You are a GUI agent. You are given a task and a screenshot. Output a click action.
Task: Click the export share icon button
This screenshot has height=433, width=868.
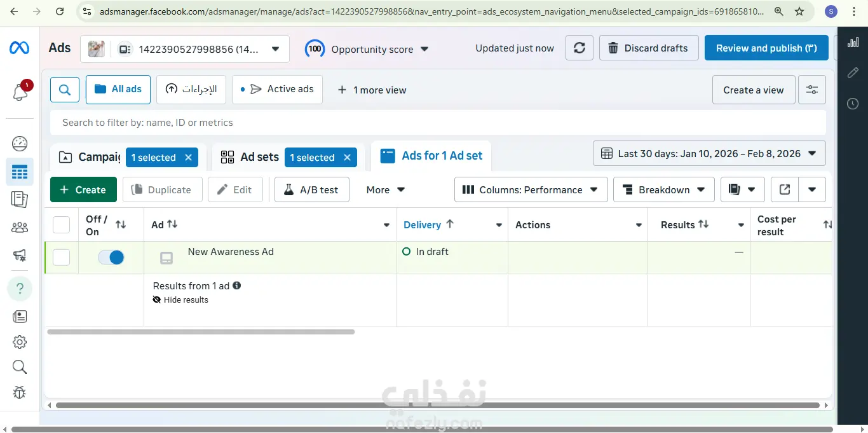coord(785,189)
